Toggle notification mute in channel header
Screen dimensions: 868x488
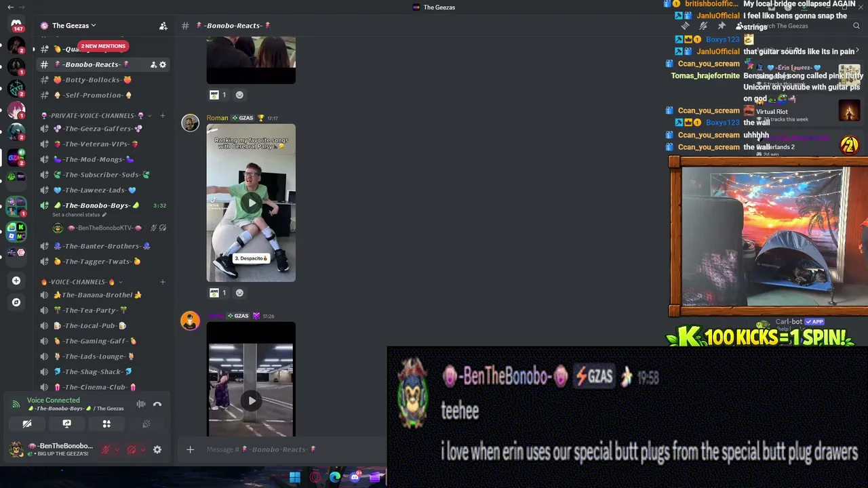tap(703, 26)
